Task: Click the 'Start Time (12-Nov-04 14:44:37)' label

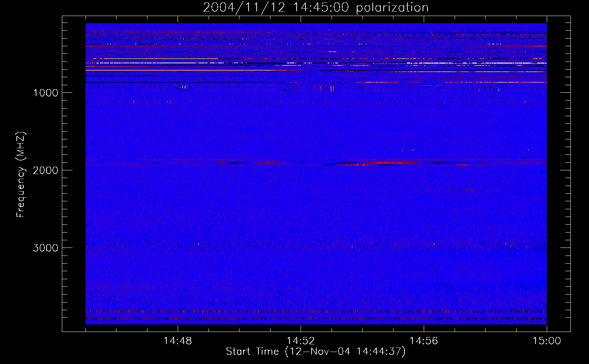Action: pyautogui.click(x=316, y=352)
